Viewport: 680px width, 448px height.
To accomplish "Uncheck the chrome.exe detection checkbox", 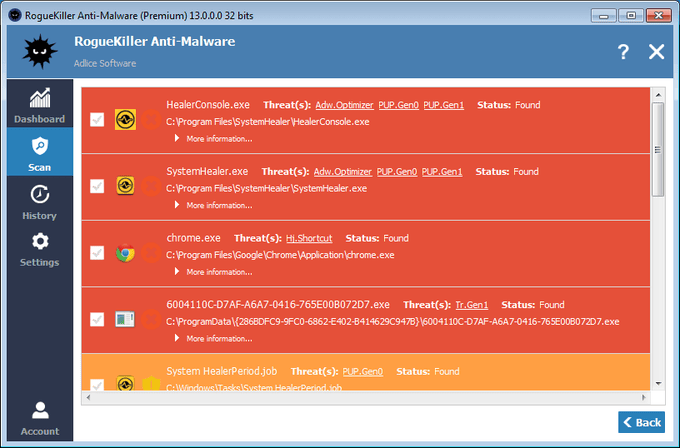I will 97,253.
